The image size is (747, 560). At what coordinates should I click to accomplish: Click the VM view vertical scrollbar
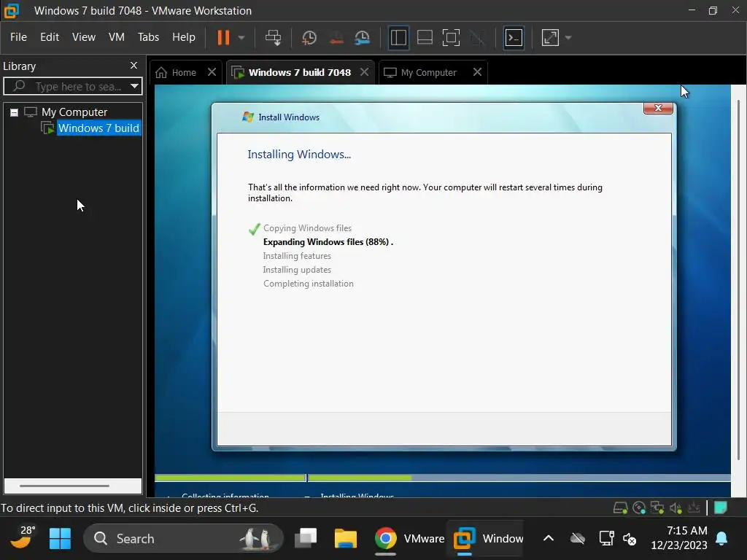click(738, 280)
